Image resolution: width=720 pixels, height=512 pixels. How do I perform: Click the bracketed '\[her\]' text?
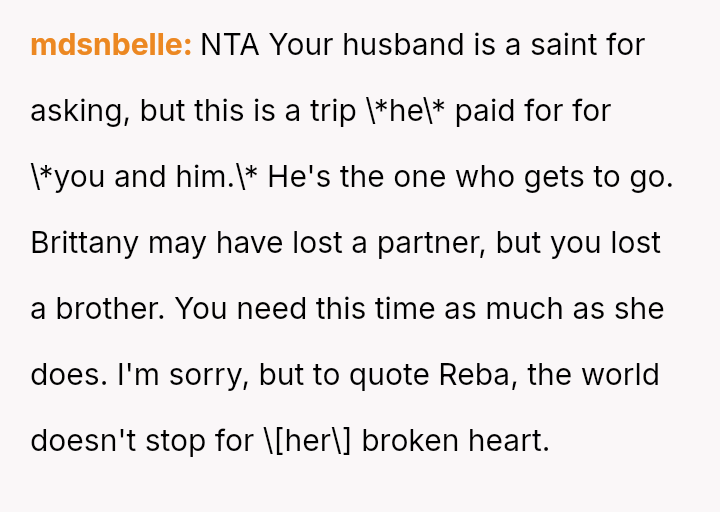tap(308, 441)
